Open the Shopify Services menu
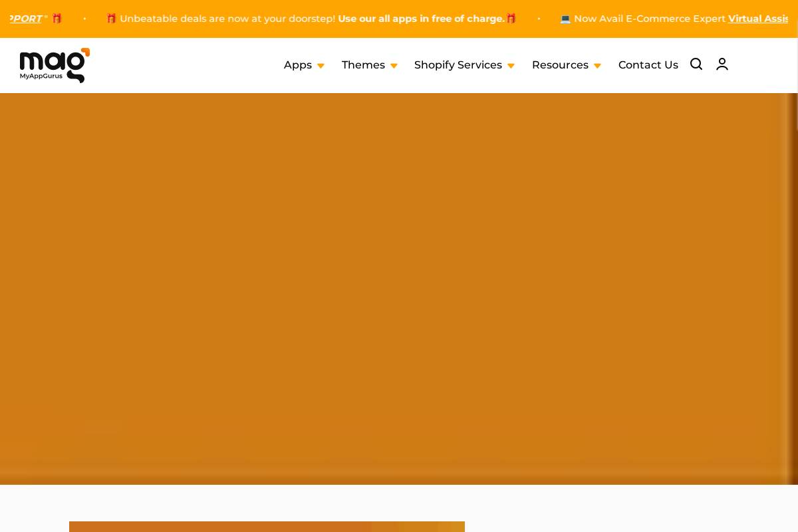 (458, 65)
